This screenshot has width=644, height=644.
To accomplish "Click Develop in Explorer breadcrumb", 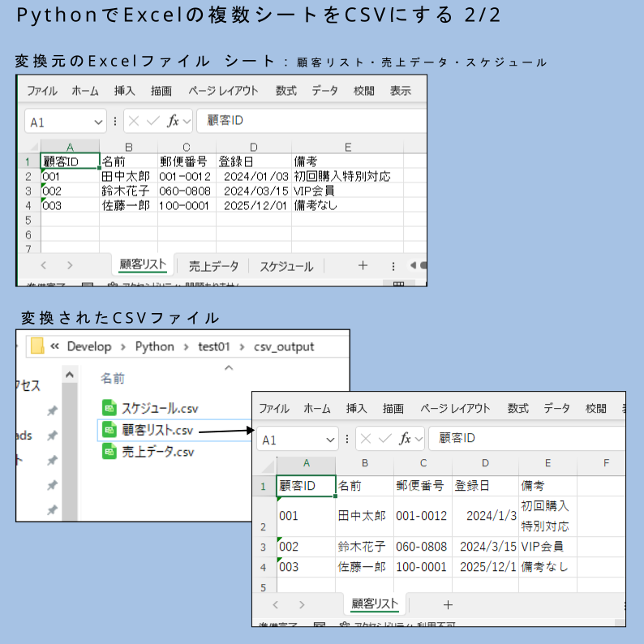I will pos(89,346).
